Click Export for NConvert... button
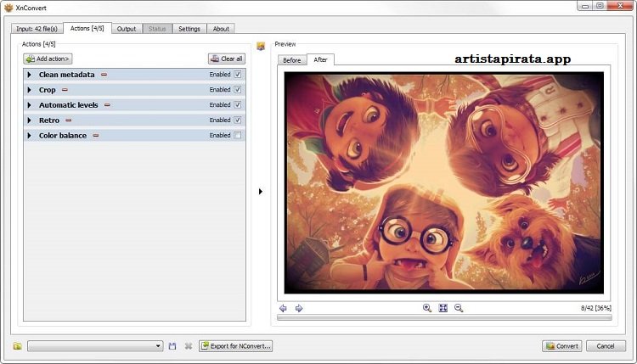Screen dimensions: 637x364 (235, 346)
